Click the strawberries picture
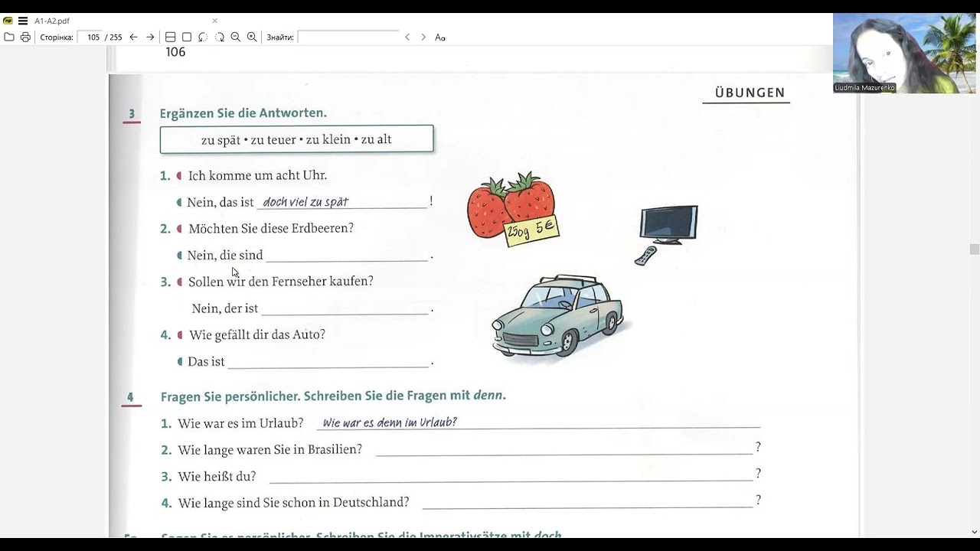Image resolution: width=980 pixels, height=551 pixels. (x=513, y=208)
